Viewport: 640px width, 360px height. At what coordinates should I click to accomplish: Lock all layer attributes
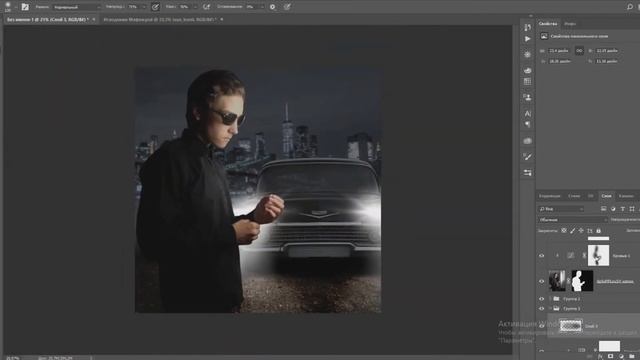pos(598,231)
